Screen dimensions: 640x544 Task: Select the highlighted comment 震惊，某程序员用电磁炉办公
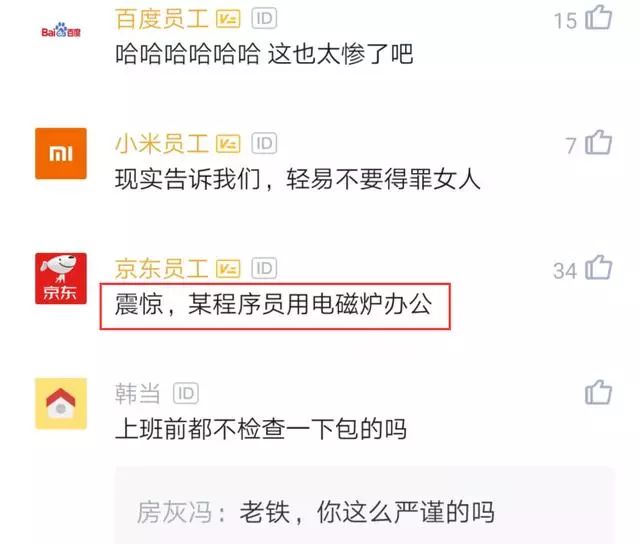tap(275, 306)
